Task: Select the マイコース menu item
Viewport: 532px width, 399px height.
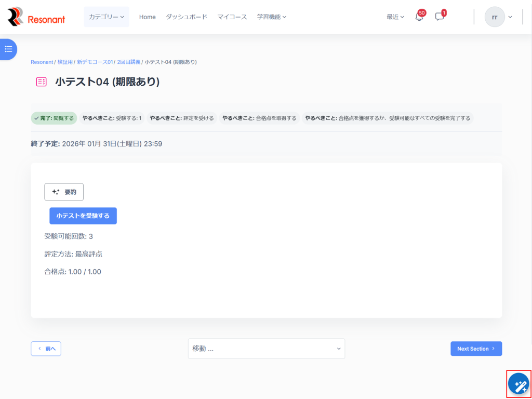Action: [x=232, y=17]
